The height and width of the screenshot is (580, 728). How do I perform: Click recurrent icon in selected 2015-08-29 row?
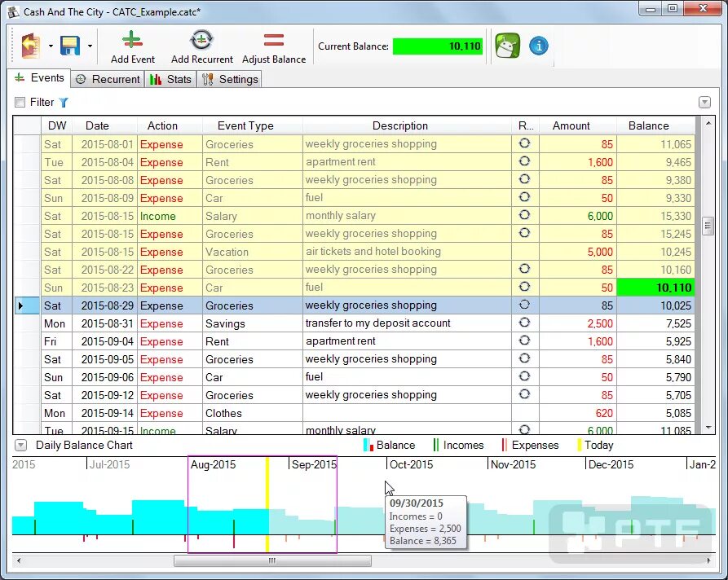[525, 305]
